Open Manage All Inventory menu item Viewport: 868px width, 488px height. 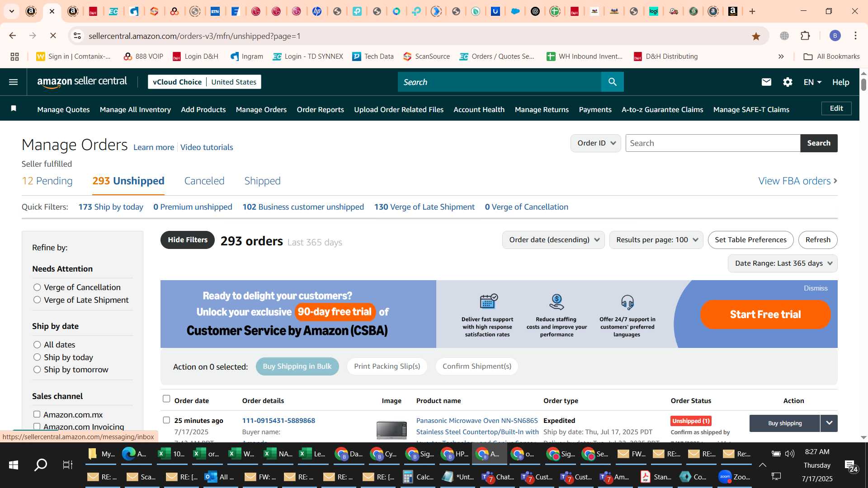click(x=135, y=109)
